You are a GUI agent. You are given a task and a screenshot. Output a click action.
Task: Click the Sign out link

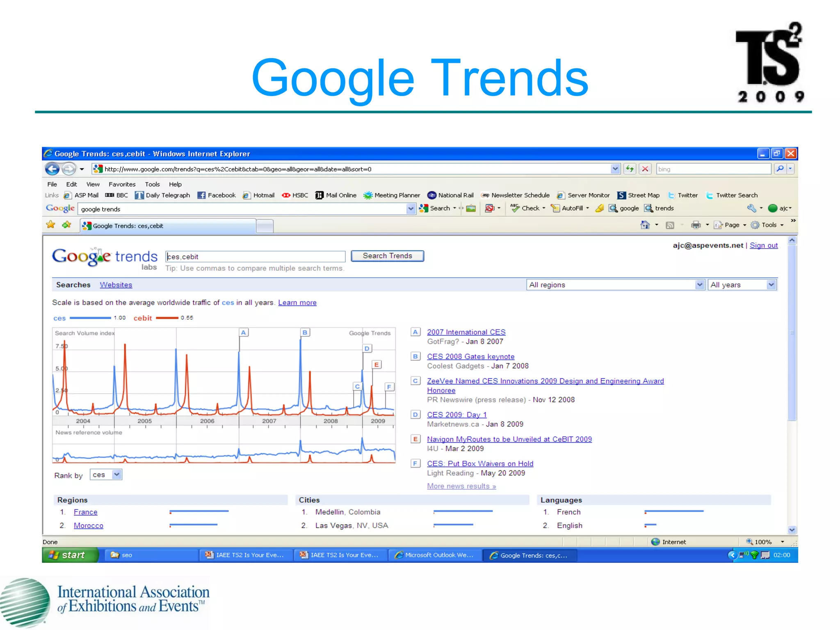[x=763, y=245]
